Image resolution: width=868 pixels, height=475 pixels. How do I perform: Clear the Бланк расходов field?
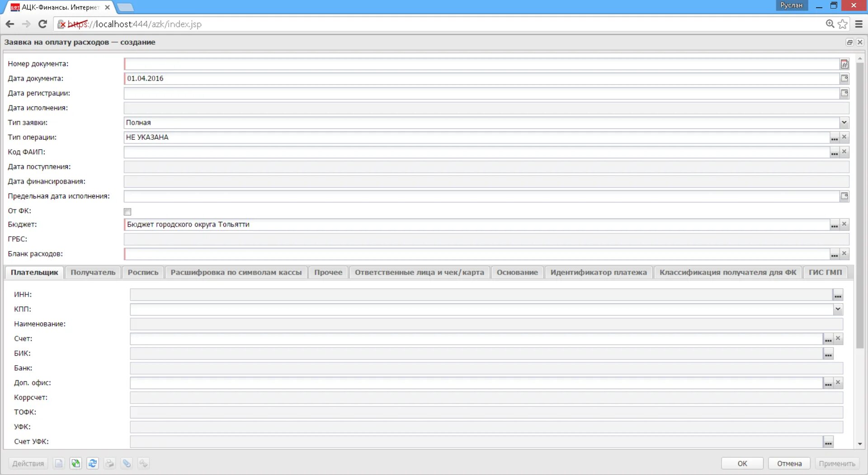[x=844, y=254]
